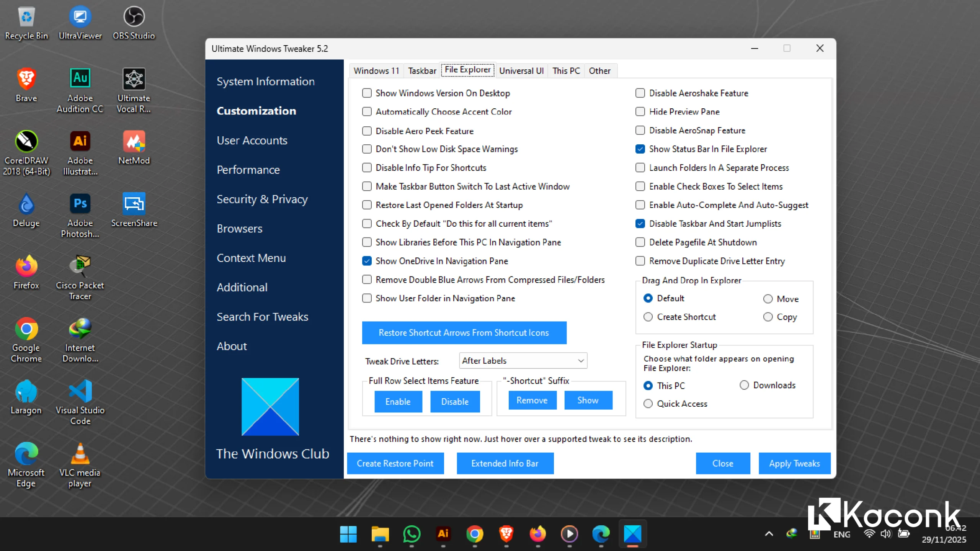Image resolution: width=980 pixels, height=551 pixels.
Task: Launch OBS Studio desktop icon
Action: pos(134,16)
